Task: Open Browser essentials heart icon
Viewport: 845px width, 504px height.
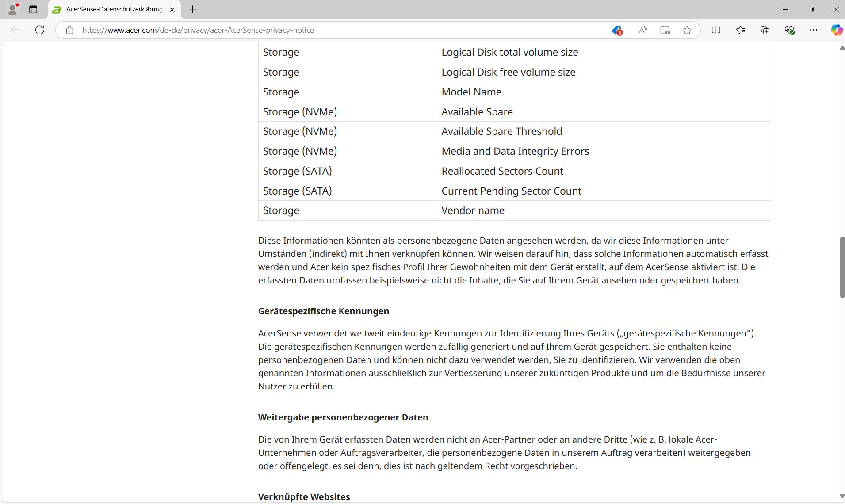Action: click(789, 30)
